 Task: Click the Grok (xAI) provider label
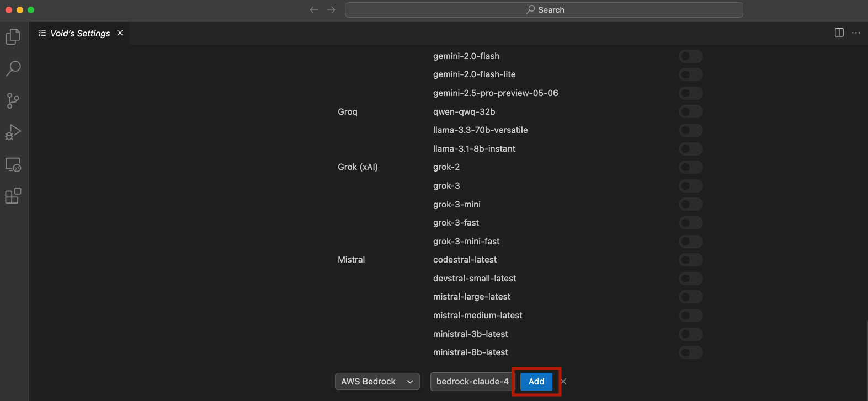click(358, 167)
